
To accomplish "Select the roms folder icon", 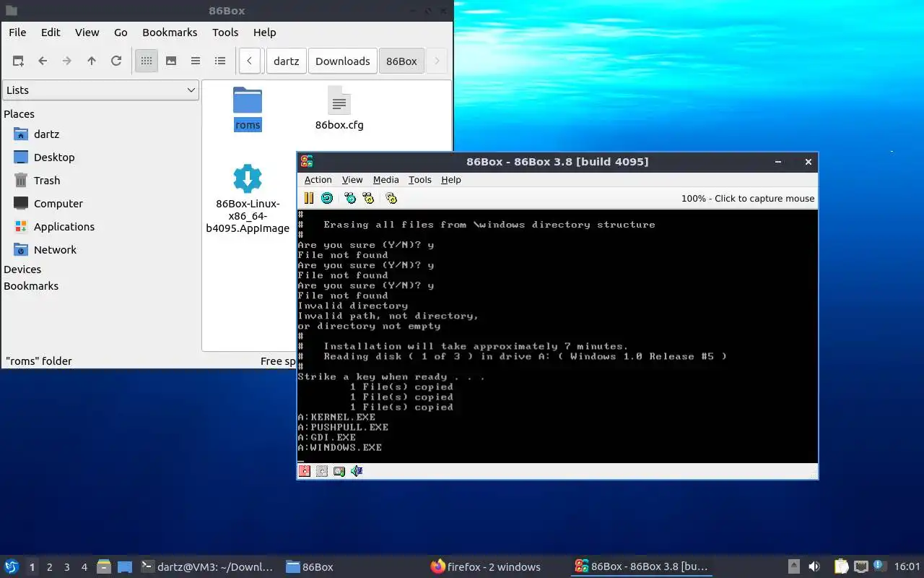I will click(x=248, y=101).
